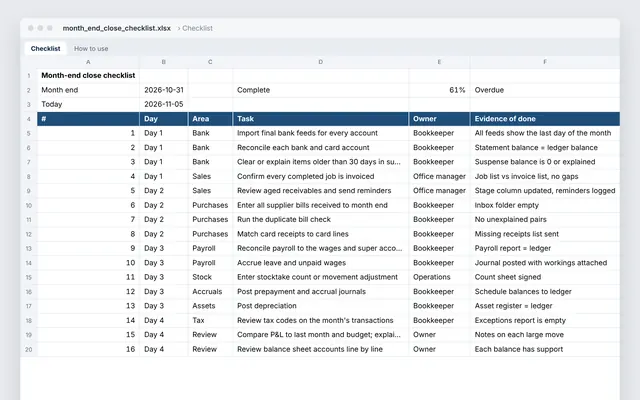Select evidence Exceptions report is empty
The width and height of the screenshot is (640, 400).
[x=545, y=320]
